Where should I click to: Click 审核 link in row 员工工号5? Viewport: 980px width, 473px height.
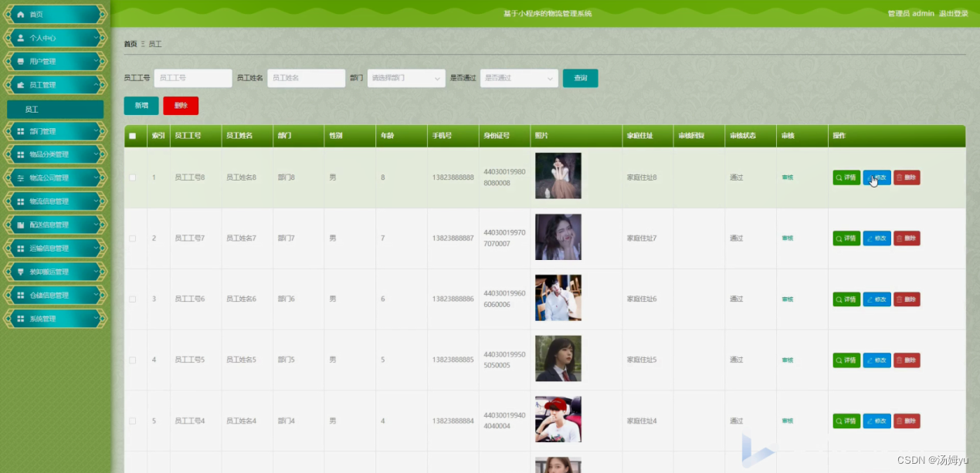point(787,360)
